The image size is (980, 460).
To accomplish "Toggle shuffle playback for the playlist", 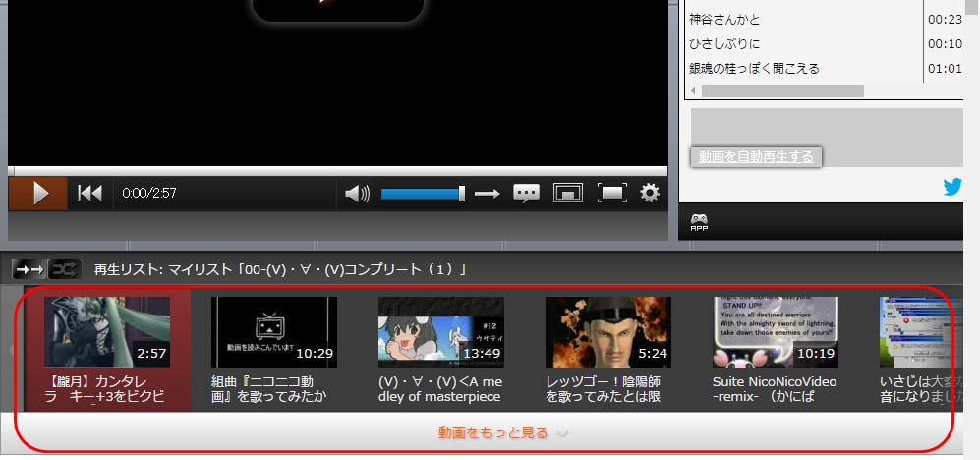I will pyautogui.click(x=65, y=269).
